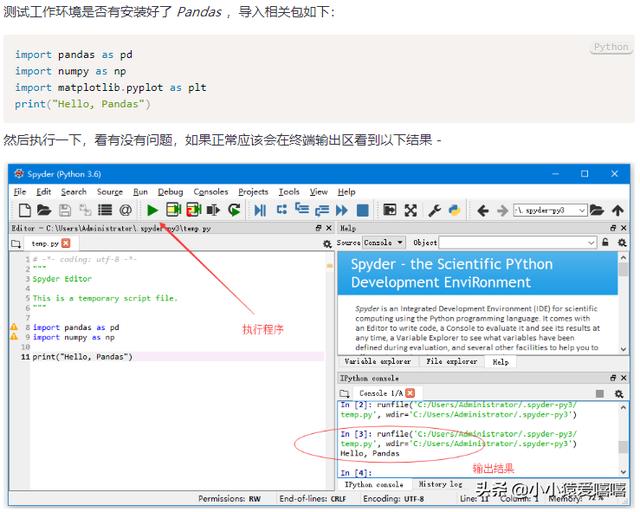Open the Tools menu
640x512 pixels.
289,192
